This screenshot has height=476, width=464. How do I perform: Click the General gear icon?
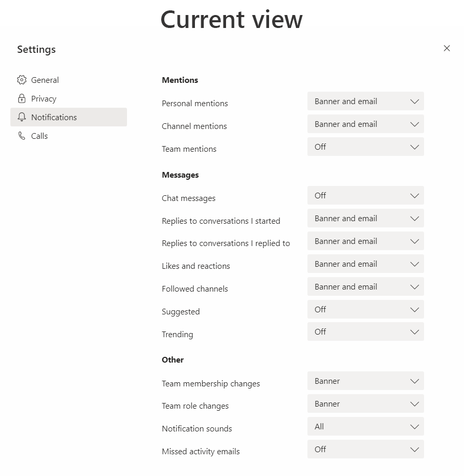(21, 80)
